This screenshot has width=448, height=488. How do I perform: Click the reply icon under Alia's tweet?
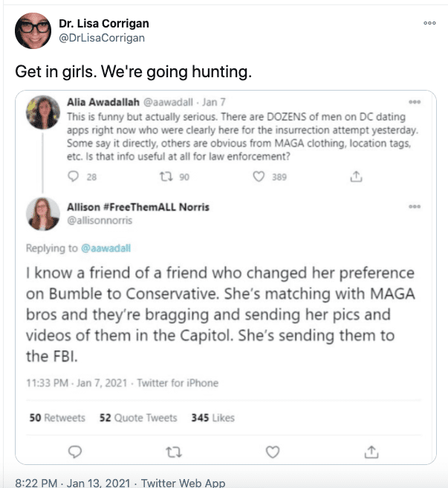[x=73, y=177]
